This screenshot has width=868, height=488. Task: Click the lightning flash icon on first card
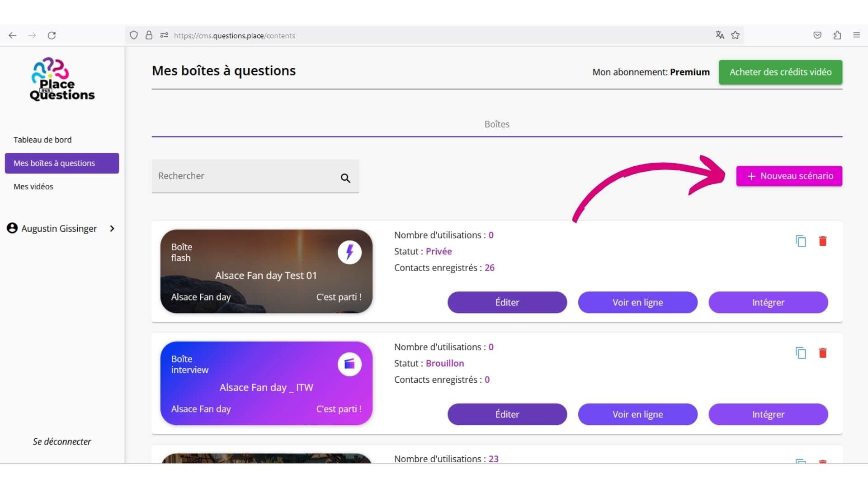coord(349,252)
